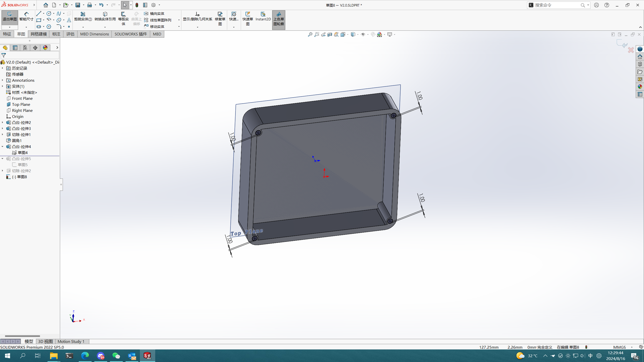The height and width of the screenshot is (362, 644).
Task: Switch to the 特征 (Features) tab
Action: (x=7, y=34)
